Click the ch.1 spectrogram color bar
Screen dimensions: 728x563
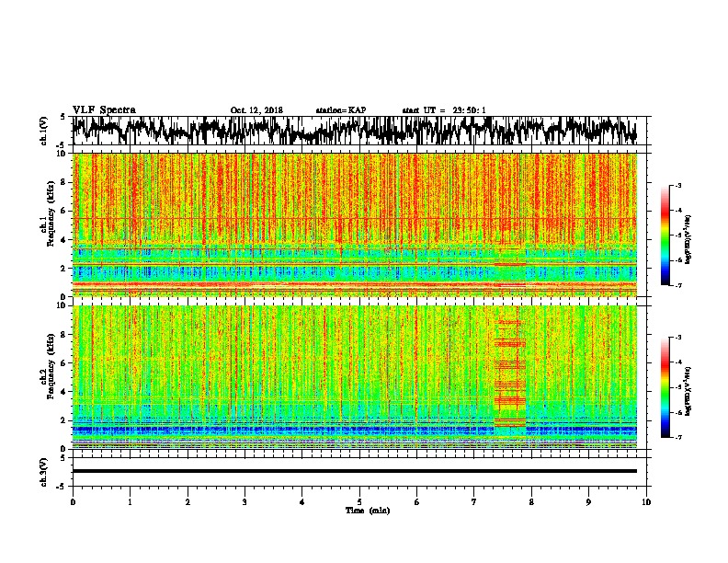click(x=665, y=236)
